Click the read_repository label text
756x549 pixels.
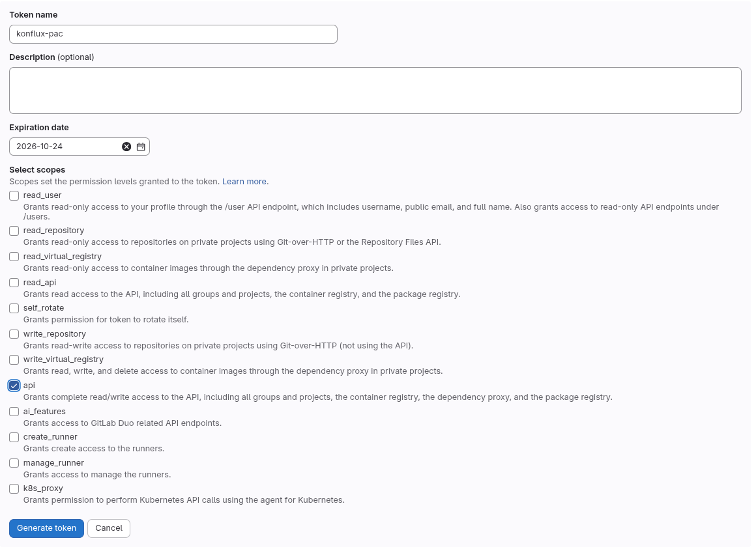coord(53,230)
